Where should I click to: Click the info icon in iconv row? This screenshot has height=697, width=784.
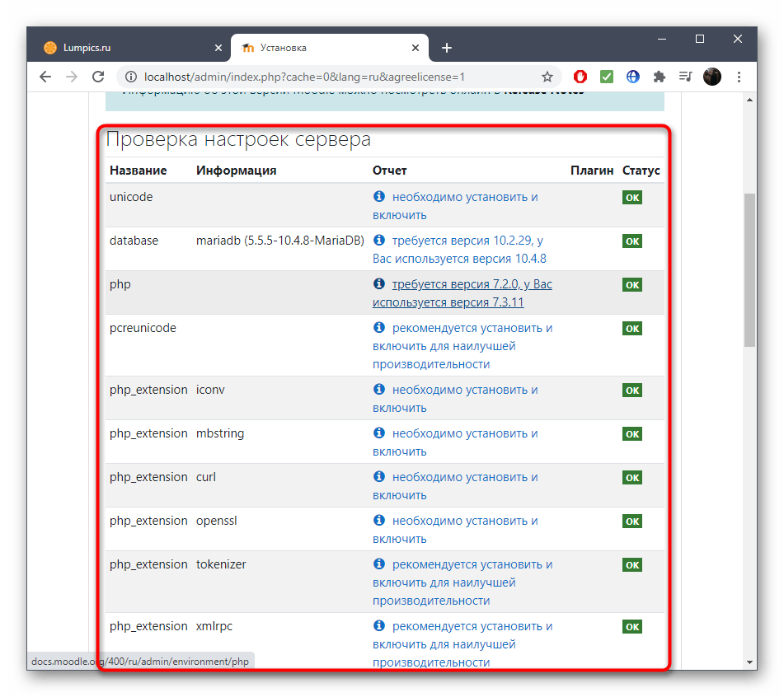(379, 389)
